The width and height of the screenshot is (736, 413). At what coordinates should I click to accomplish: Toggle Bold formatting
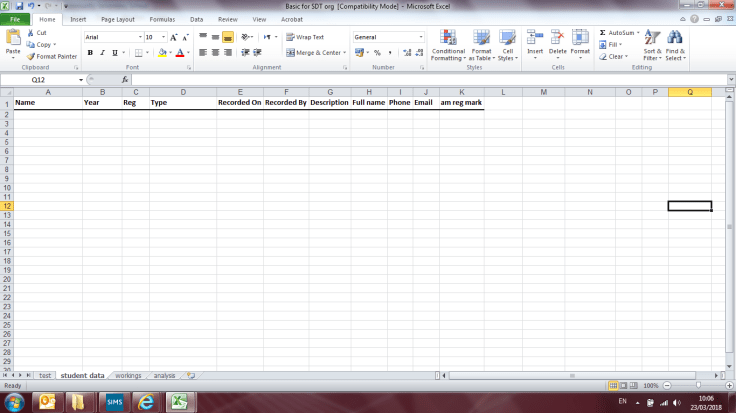[x=89, y=52]
